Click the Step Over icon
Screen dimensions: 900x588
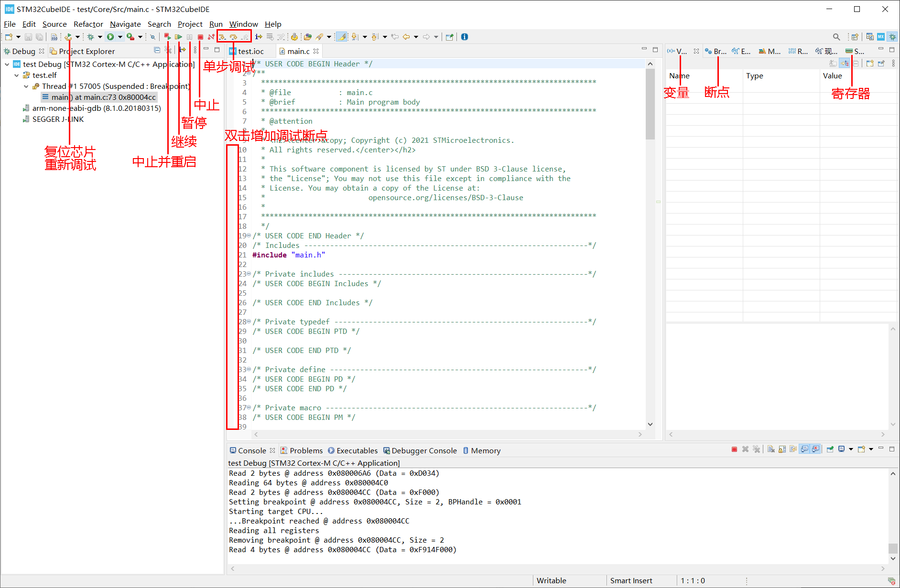233,37
